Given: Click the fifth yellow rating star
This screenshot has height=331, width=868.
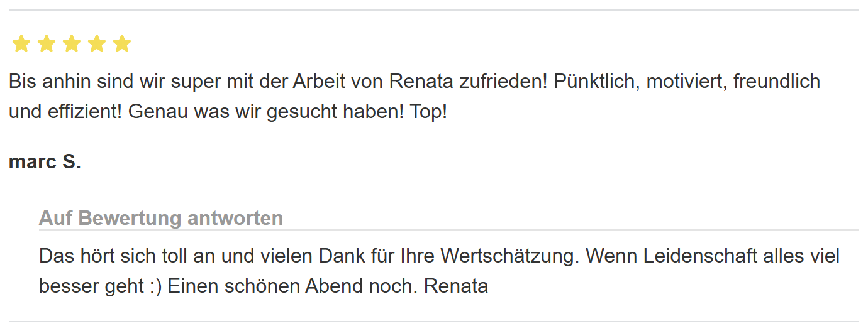Looking at the screenshot, I should pyautogui.click(x=122, y=44).
